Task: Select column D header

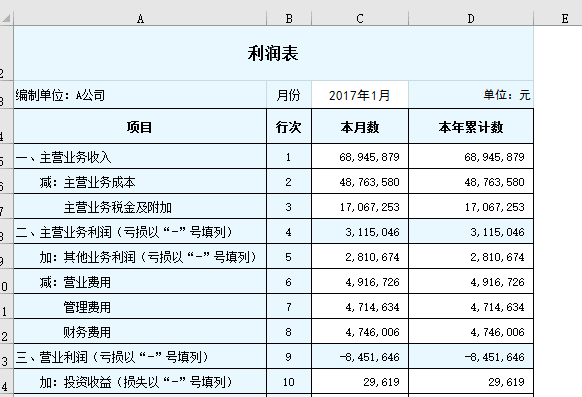Action: 471,18
